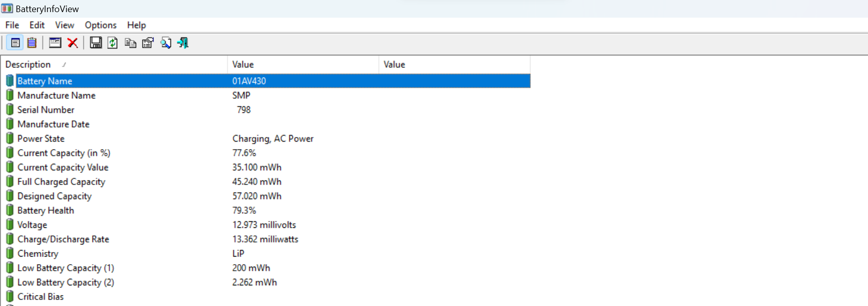868x306 pixels.
Task: Open Find with the magnifier page icon
Action: pyautogui.click(x=166, y=43)
